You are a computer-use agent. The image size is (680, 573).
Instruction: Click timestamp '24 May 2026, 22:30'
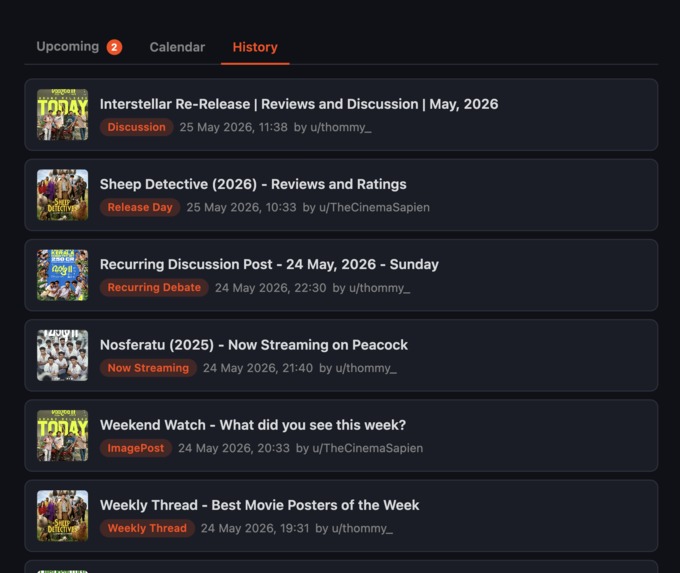[x=271, y=288]
